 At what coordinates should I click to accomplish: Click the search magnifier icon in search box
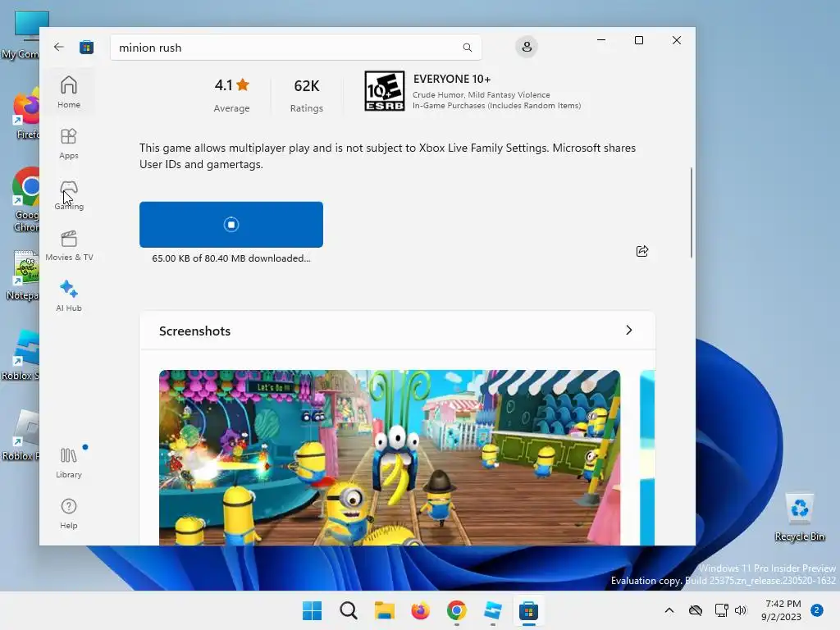(467, 48)
